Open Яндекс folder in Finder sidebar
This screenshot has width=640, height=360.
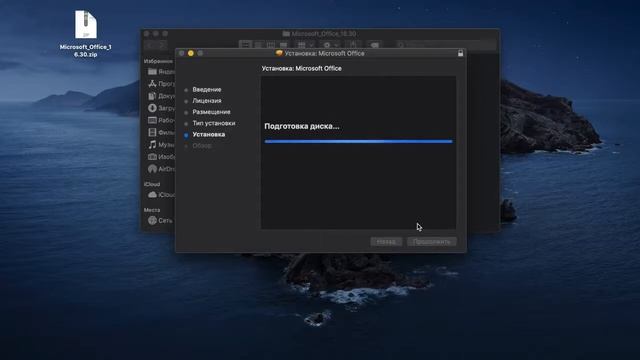[x=161, y=71]
